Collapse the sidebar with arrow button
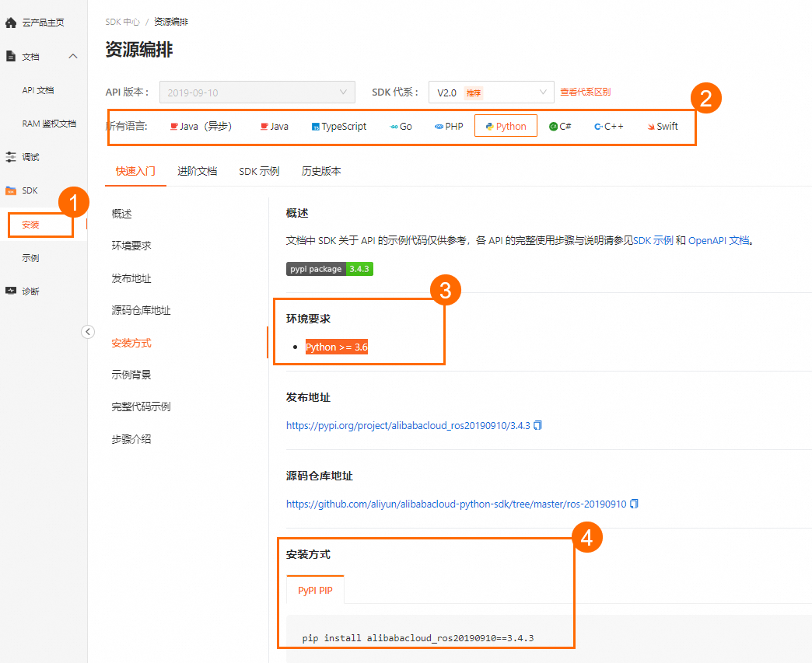The height and width of the screenshot is (663, 812). (x=88, y=332)
